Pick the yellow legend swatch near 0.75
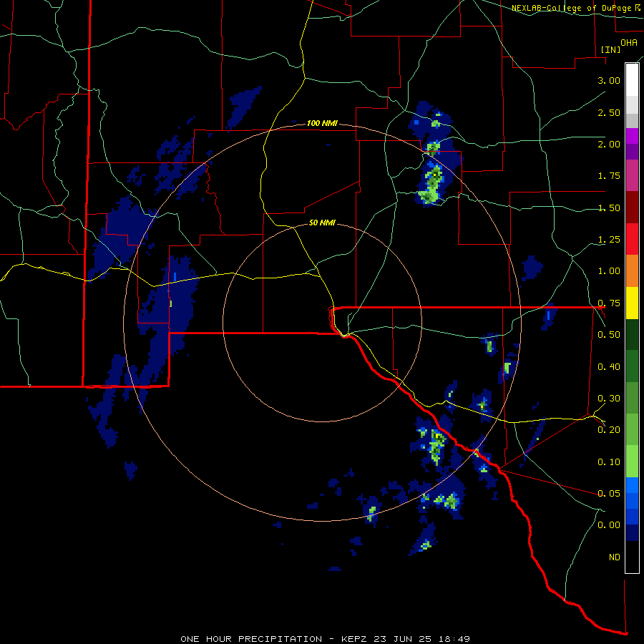Screen dimensions: 644x644 point(632,303)
